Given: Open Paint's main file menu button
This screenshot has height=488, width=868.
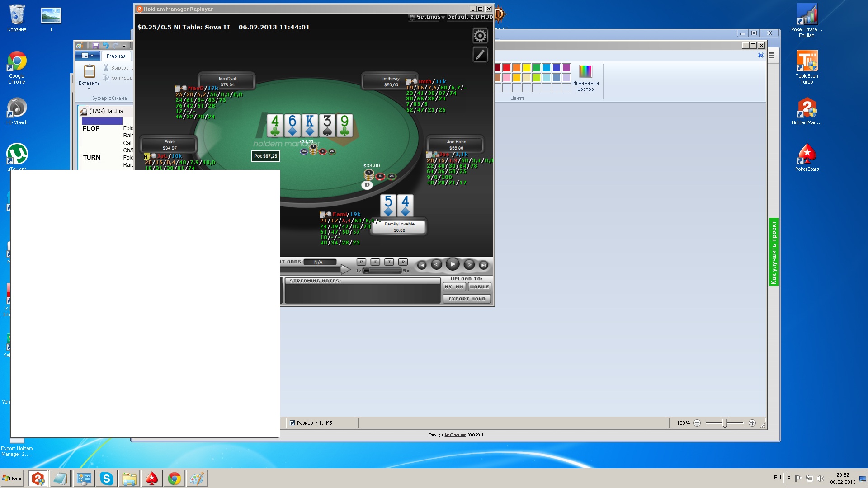Looking at the screenshot, I should tap(88, 56).
